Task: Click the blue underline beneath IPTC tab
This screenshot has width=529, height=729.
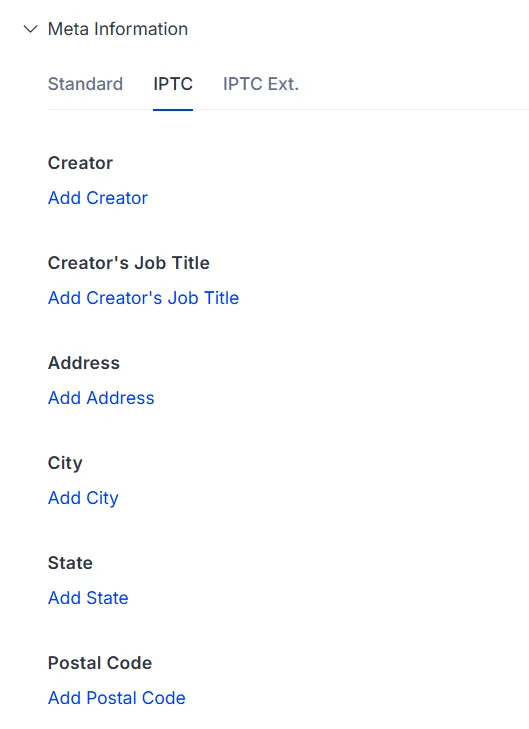Action: [173, 110]
